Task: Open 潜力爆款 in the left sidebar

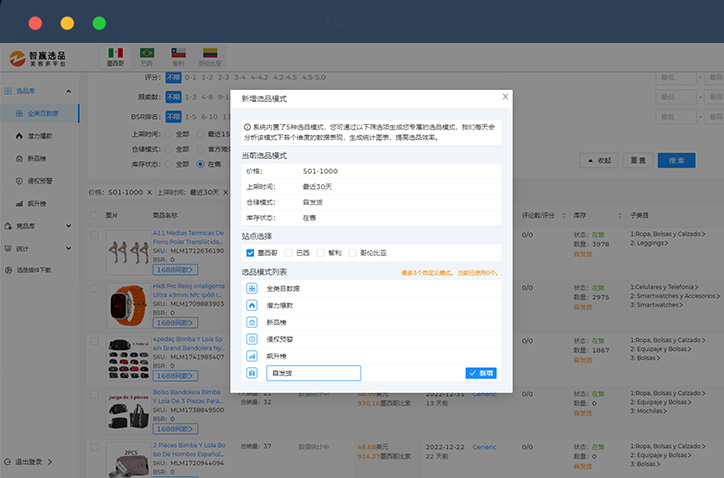Action: tap(41, 136)
